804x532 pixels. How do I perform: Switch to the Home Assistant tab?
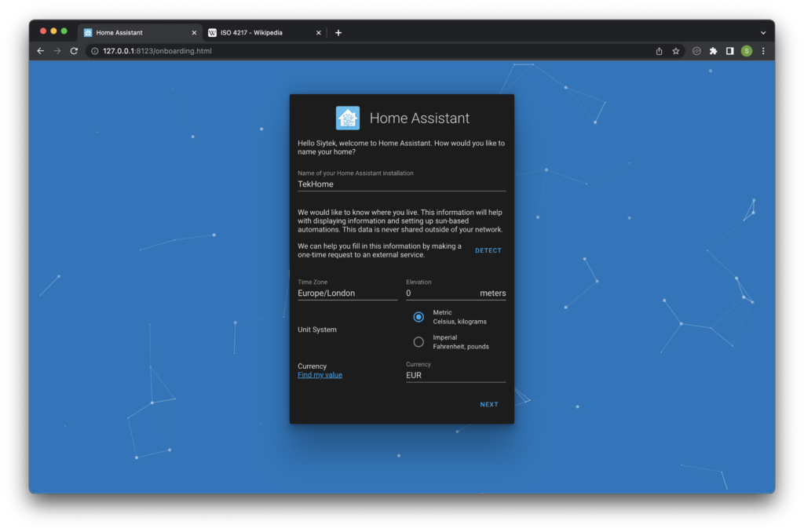point(140,32)
